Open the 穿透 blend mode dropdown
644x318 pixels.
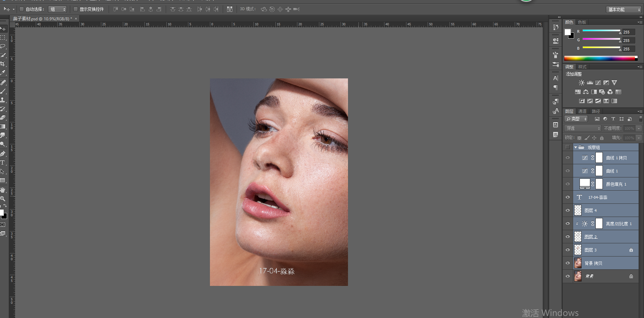pos(583,128)
